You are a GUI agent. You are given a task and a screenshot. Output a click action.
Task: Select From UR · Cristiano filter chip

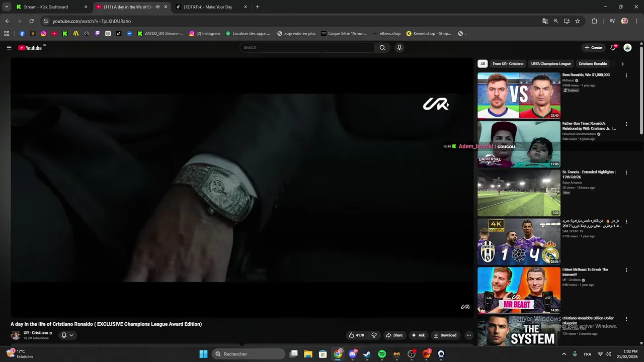(x=508, y=64)
